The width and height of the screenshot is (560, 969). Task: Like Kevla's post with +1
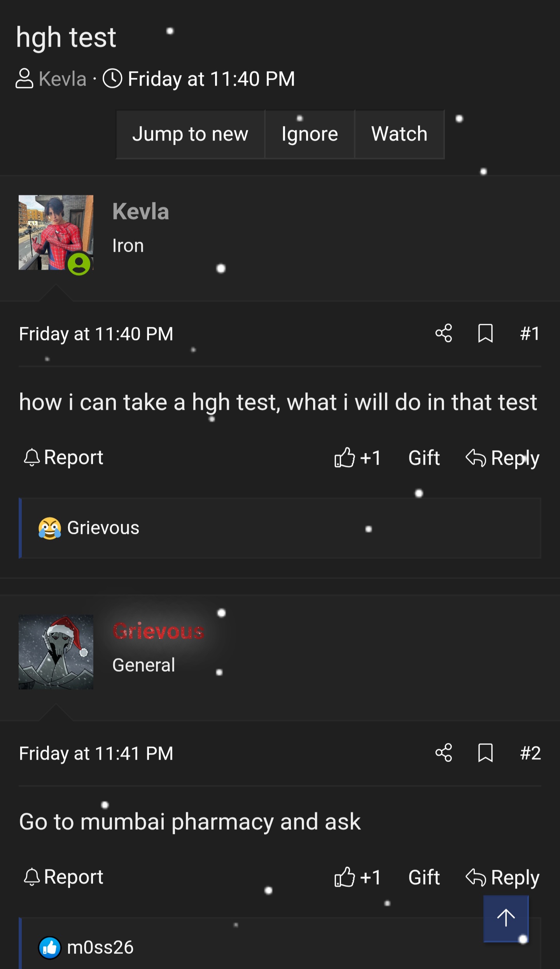tap(357, 458)
